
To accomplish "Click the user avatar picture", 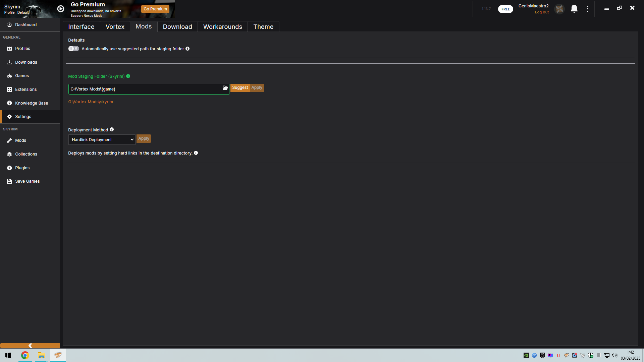I will tap(559, 9).
